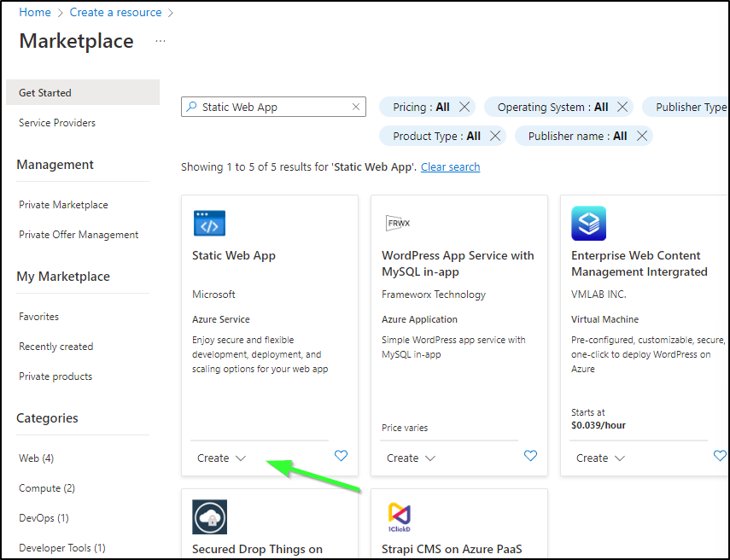This screenshot has width=730, height=560.
Task: Open the Pricing filter pill
Action: coord(421,107)
